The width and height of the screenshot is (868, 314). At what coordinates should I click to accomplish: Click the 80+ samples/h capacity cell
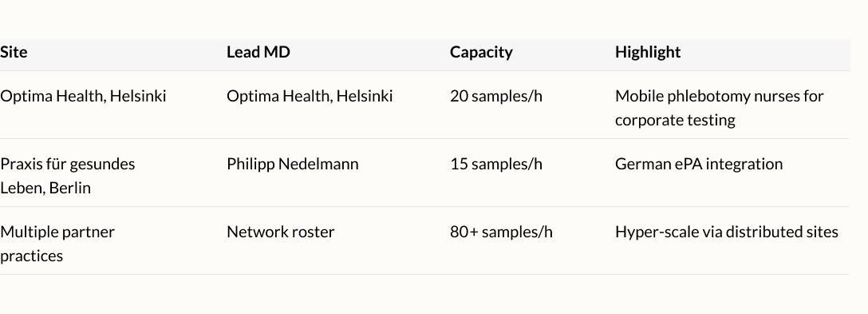[501, 232]
